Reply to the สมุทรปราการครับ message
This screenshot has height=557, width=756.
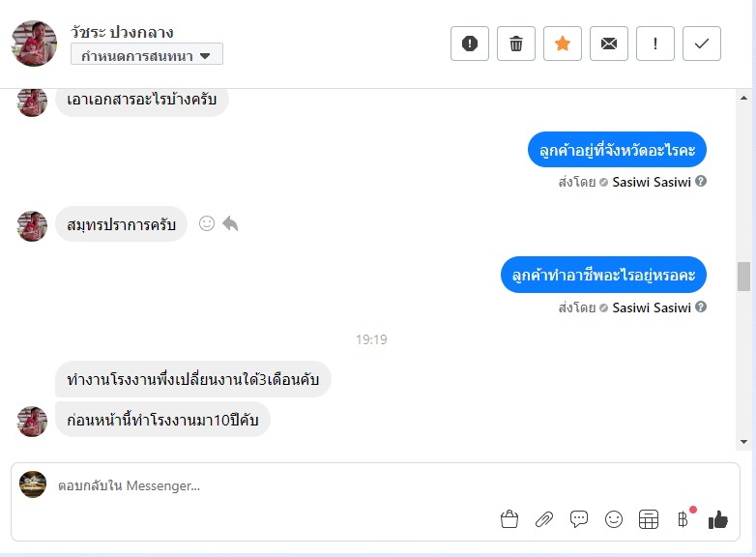click(x=230, y=223)
